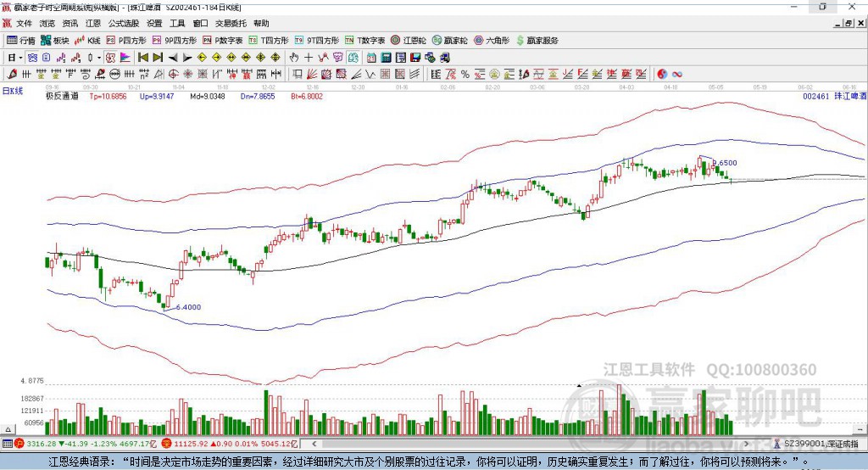Click the Tp=10.6856 value
Image resolution: width=868 pixels, height=470 pixels.
coord(108,96)
